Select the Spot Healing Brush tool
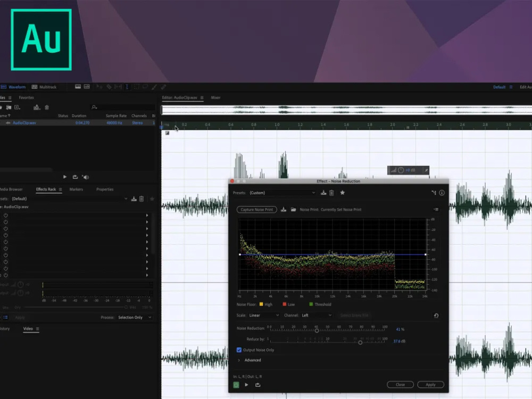Viewport: 532px width, 399px height. click(x=163, y=87)
